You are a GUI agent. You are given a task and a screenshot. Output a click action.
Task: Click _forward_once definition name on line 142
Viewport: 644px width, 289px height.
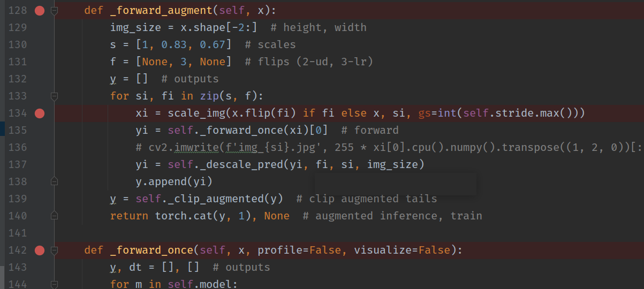(151, 250)
